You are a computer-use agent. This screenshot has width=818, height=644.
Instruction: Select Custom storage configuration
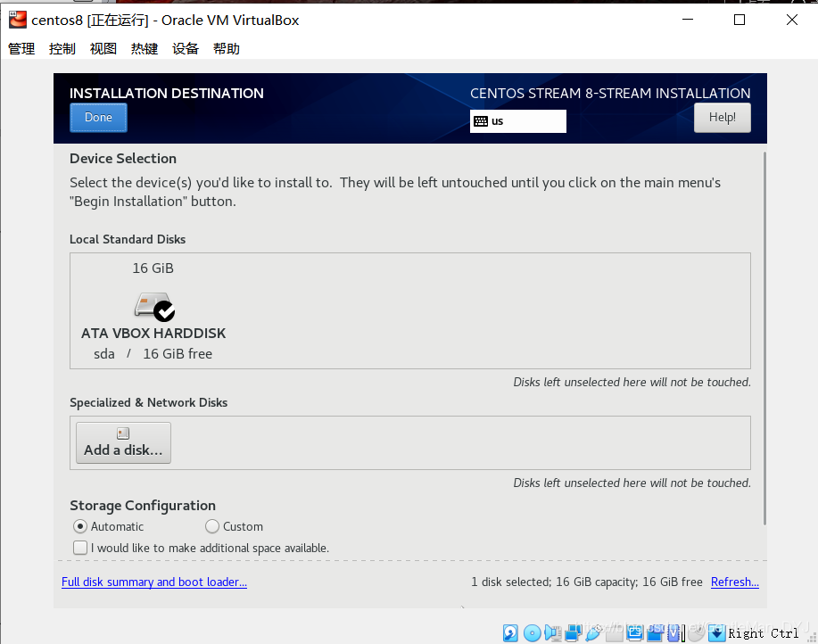click(211, 526)
